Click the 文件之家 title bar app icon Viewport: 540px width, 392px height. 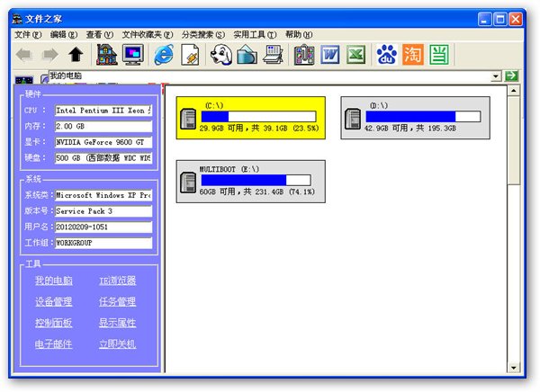17,19
